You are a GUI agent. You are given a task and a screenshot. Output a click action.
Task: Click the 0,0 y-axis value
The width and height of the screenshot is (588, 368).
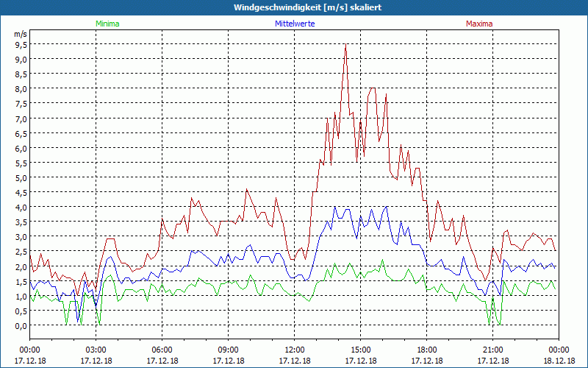click(21, 326)
